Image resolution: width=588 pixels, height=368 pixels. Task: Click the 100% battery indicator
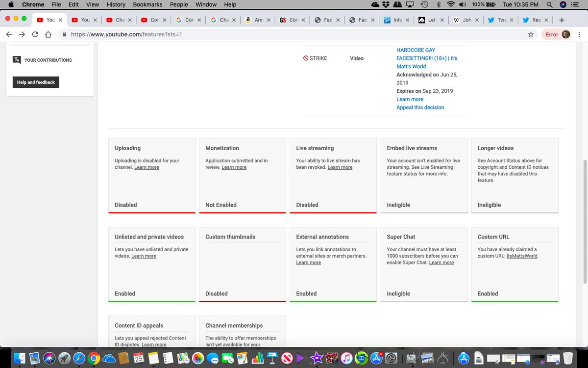pos(484,4)
